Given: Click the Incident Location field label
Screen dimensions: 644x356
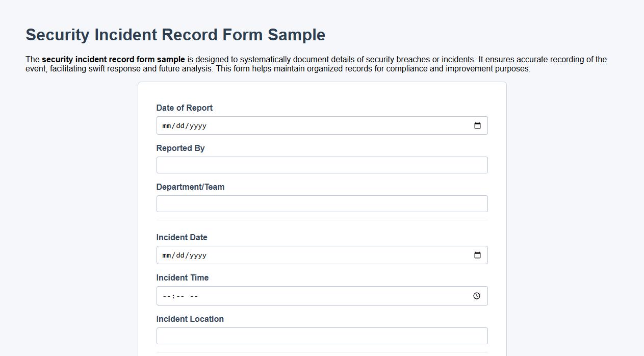Looking at the screenshot, I should coord(190,318).
